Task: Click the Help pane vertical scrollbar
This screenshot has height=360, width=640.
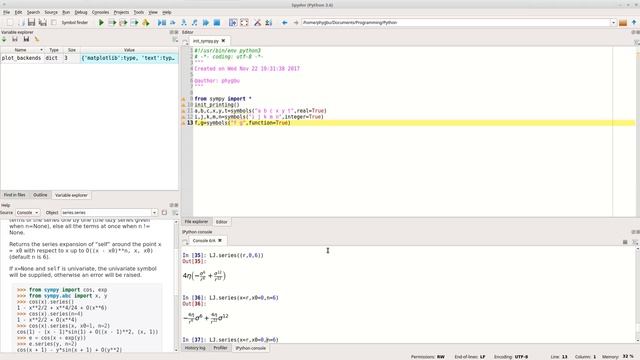Action: click(x=176, y=286)
